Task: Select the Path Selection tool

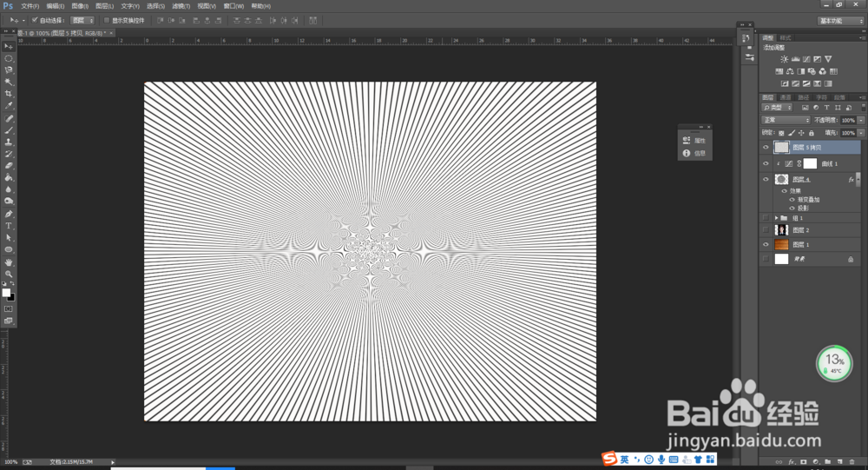Action: point(9,237)
